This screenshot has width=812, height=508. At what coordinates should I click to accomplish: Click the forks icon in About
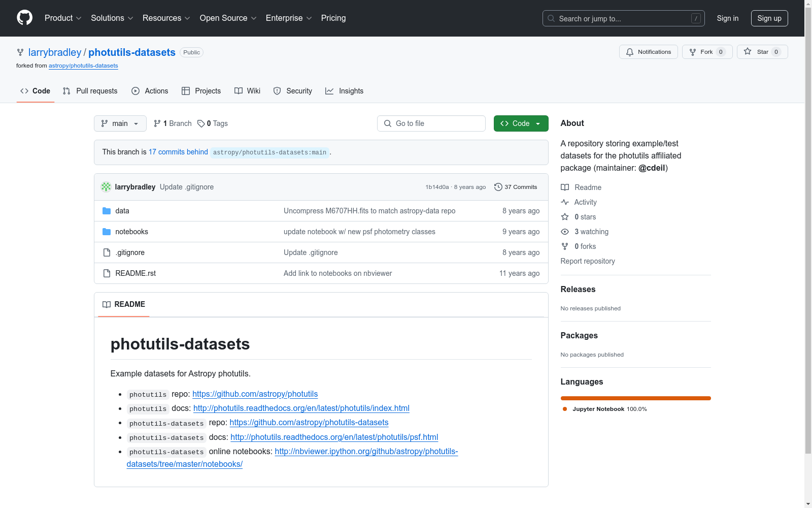[x=565, y=246]
